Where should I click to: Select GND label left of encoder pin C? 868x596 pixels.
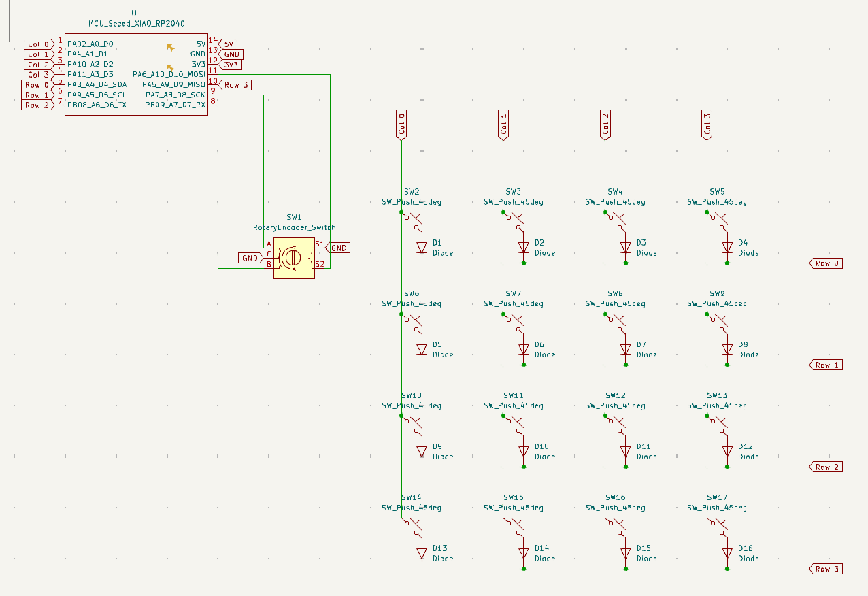point(251,258)
